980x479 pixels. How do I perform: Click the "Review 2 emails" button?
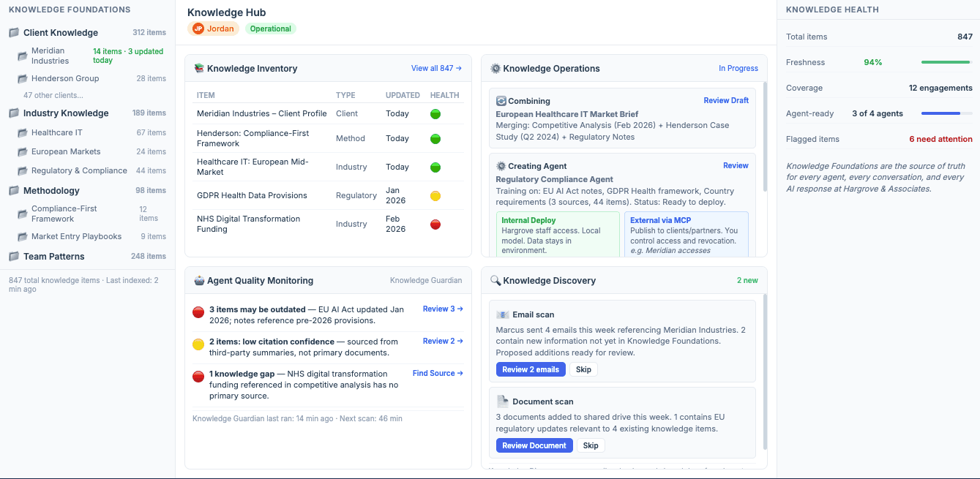(530, 369)
